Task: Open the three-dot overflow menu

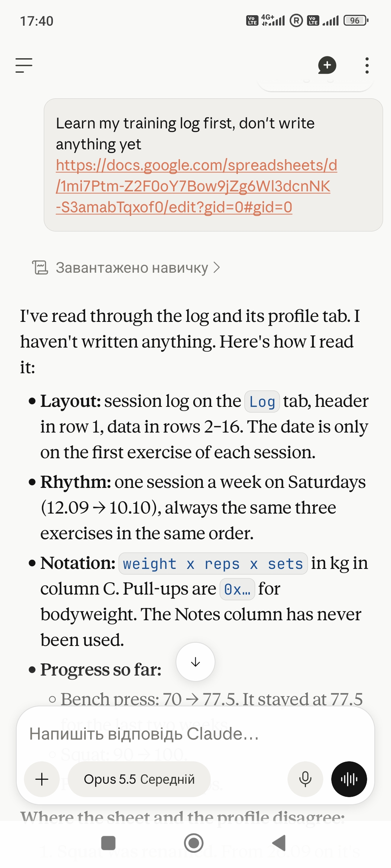Action: 367,65
